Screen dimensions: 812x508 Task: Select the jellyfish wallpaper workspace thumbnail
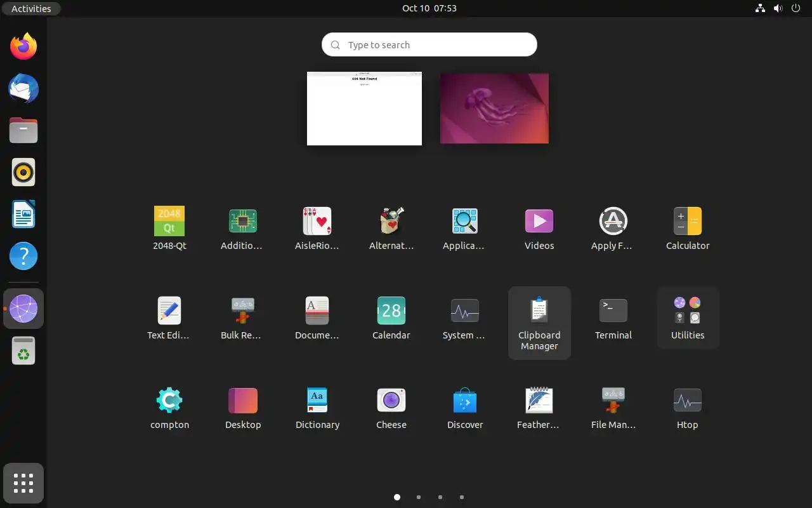pos(494,108)
